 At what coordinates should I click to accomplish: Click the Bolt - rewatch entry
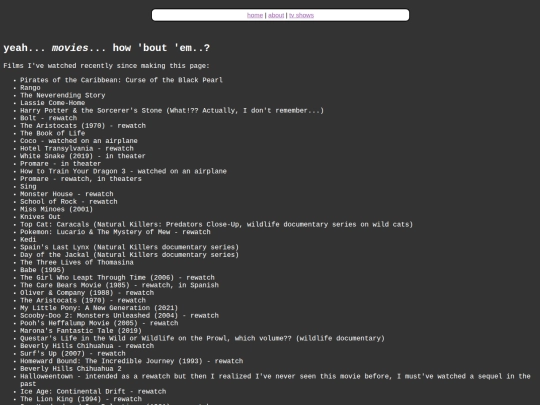tap(49, 118)
